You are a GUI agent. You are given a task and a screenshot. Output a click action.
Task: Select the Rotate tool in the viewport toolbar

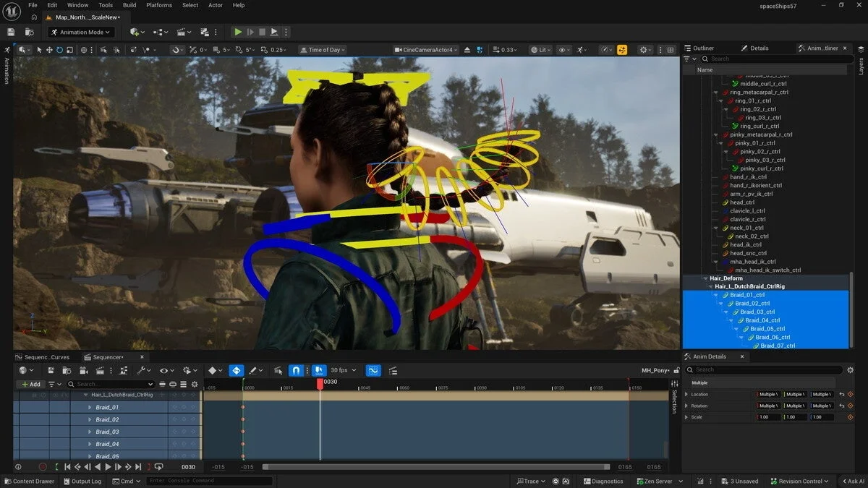(x=59, y=49)
